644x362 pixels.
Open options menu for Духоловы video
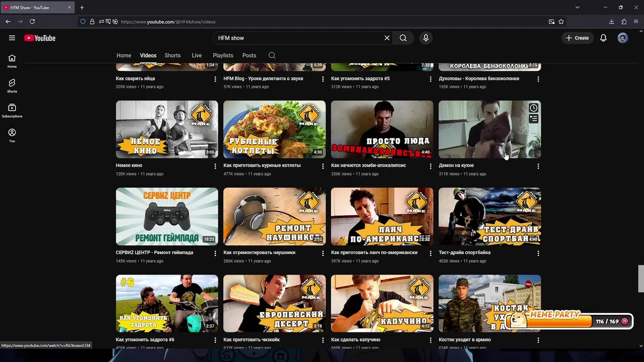tap(538, 79)
